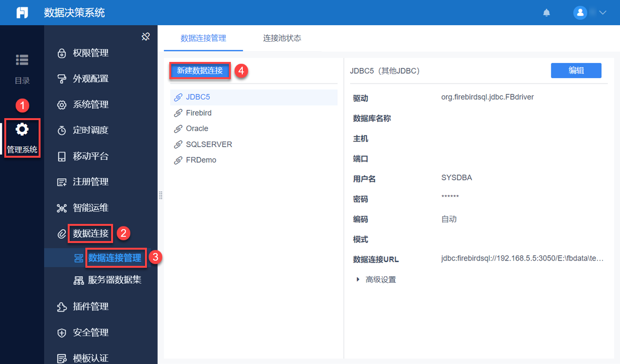The image size is (620, 364).
Task: Click the 模板认证 icon
Action: pos(62,358)
